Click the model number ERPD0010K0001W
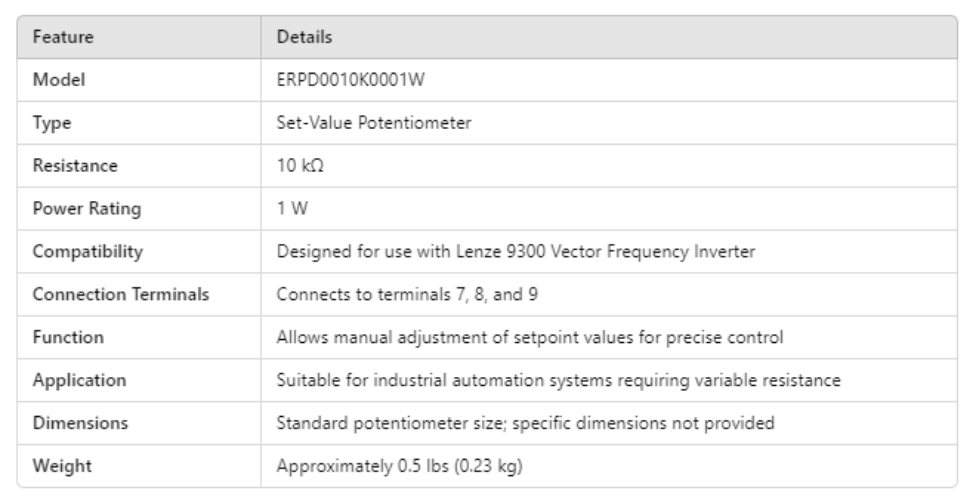The image size is (973, 500). [350, 81]
